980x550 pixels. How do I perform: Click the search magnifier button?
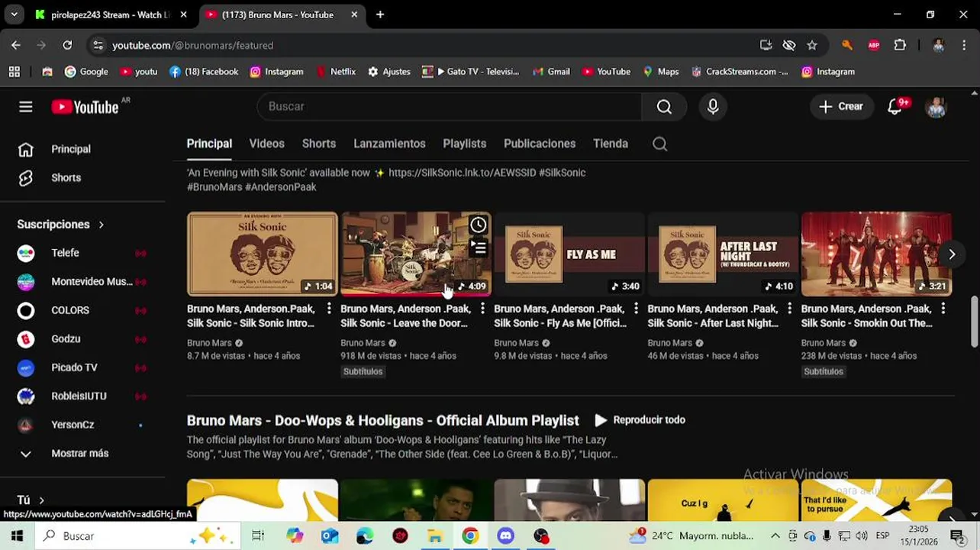(x=664, y=107)
